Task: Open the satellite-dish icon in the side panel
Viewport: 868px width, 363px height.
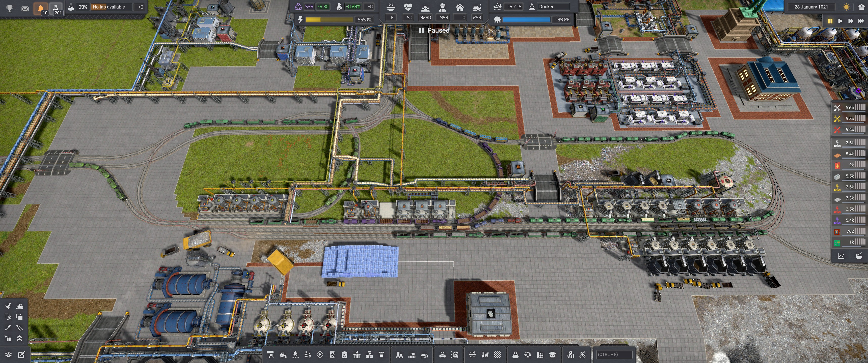Action: coord(859,256)
